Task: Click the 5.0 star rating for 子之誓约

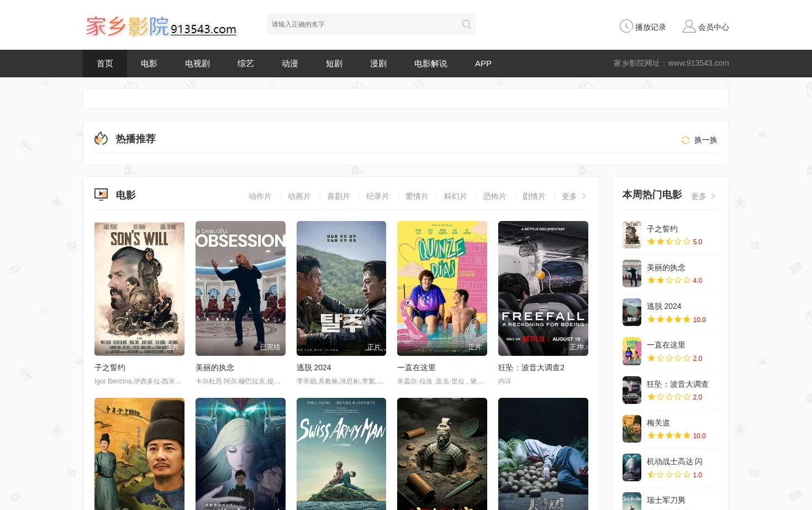Action: 674,241
